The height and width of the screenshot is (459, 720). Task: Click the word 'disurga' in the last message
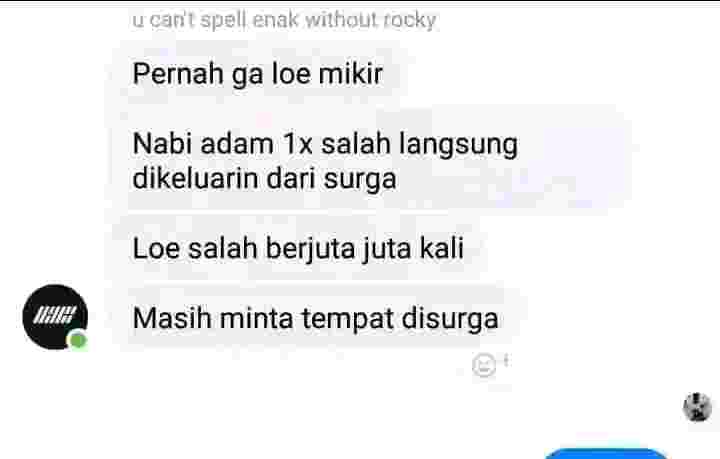(x=450, y=319)
